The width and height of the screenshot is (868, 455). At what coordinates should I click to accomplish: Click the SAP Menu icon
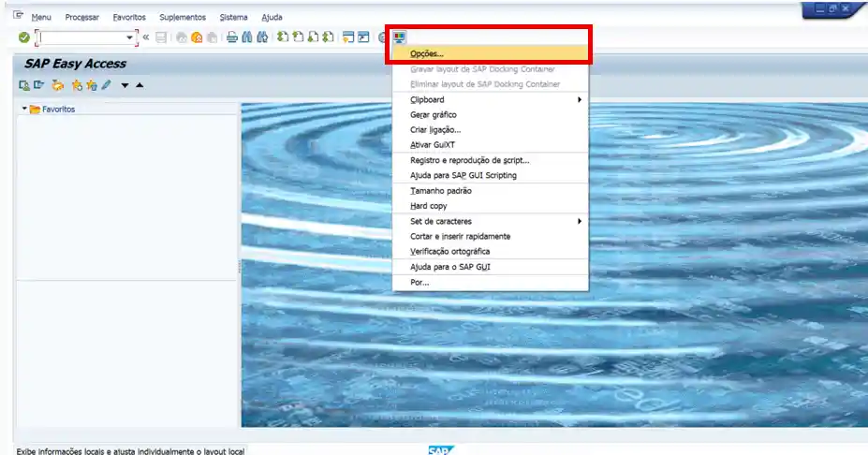click(38, 85)
